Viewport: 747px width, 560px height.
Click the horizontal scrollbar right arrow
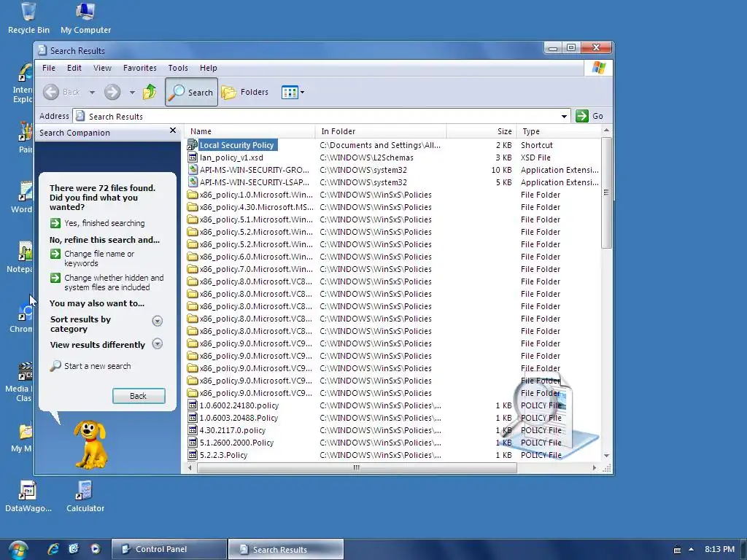[x=594, y=467]
